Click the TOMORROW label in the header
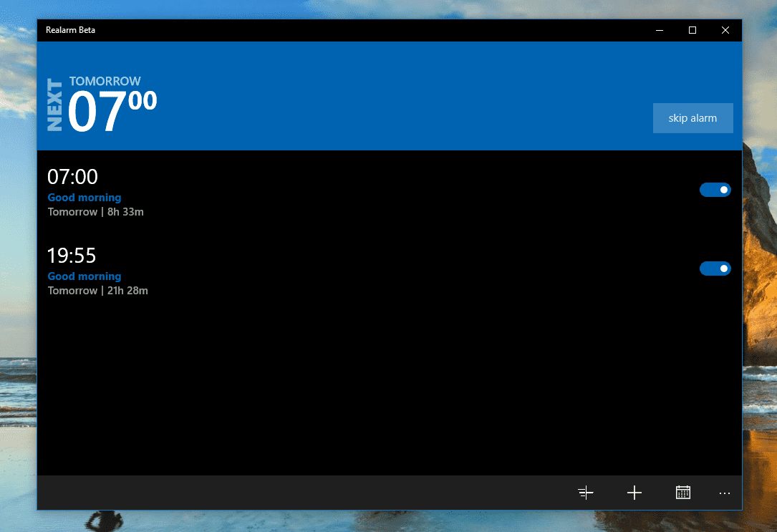Viewport: 777px width, 532px height. tap(105, 82)
